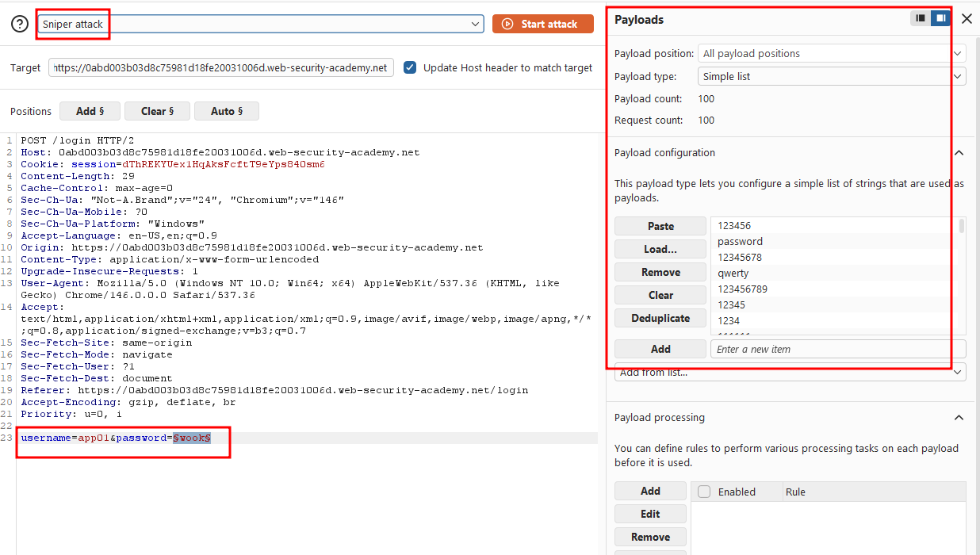Add new item to payload list
The height and width of the screenshot is (555, 980).
point(660,349)
